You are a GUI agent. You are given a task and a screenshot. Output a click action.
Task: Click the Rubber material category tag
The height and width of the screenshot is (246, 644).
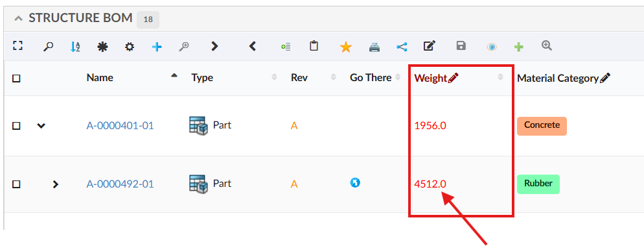[x=538, y=184]
